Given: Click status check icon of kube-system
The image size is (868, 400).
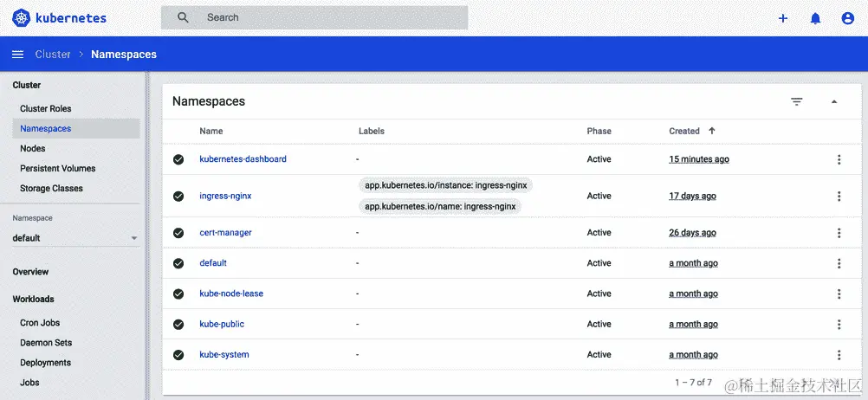Looking at the screenshot, I should (x=178, y=355).
